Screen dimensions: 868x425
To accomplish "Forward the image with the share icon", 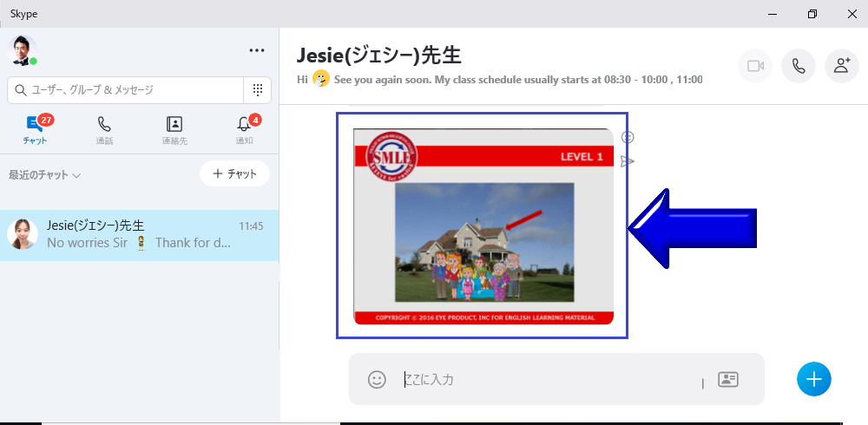I will pyautogui.click(x=628, y=161).
